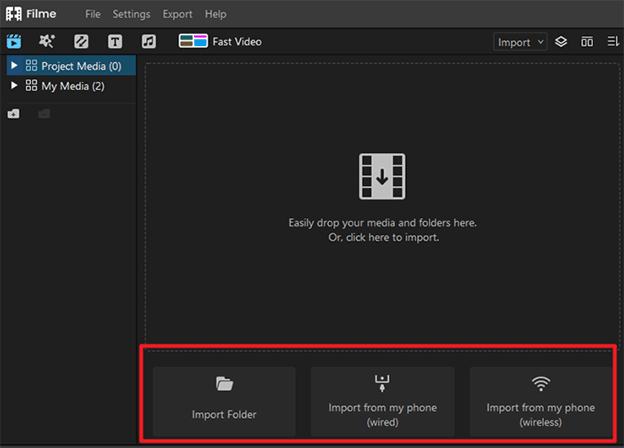624x448 pixels.
Task: Open the Import dropdown
Action: point(520,42)
